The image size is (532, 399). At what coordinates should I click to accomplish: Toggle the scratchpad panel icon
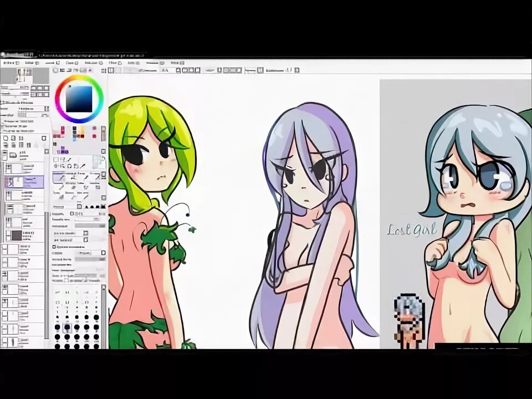pyautogui.click(x=90, y=70)
